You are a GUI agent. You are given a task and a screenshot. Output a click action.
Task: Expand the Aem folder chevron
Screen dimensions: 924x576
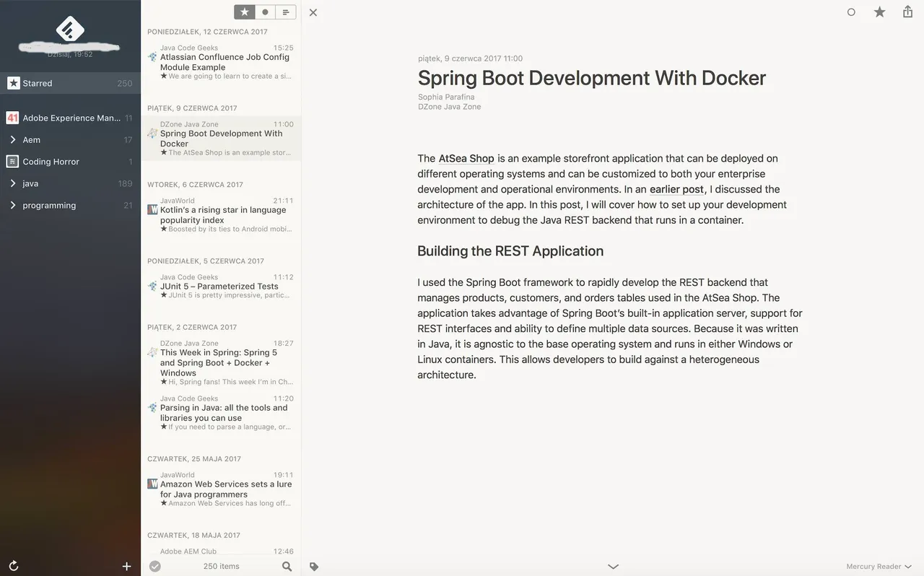click(x=13, y=140)
